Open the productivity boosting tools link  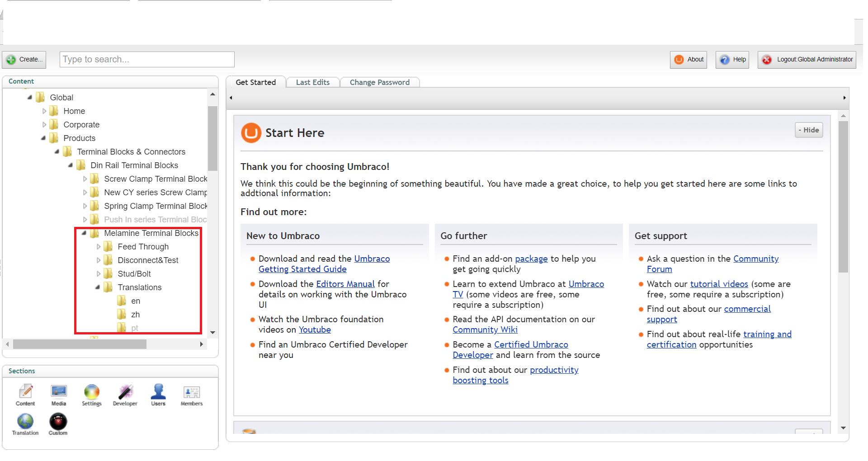[x=515, y=375]
